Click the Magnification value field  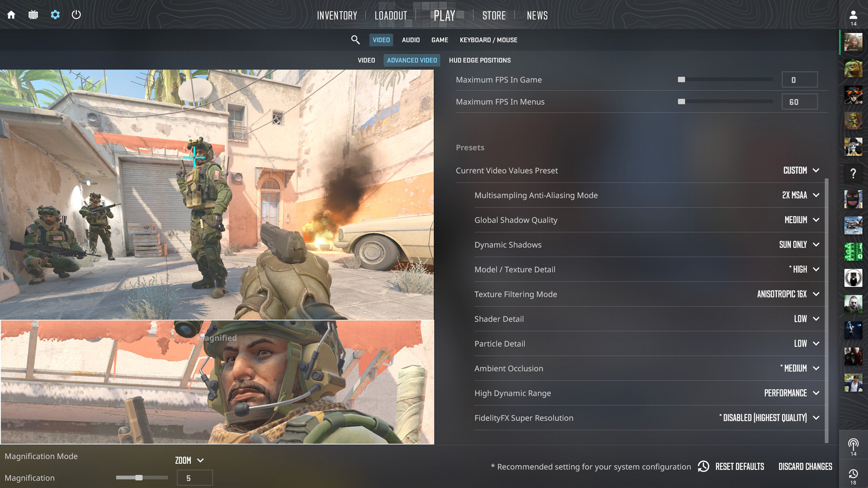[x=194, y=478]
